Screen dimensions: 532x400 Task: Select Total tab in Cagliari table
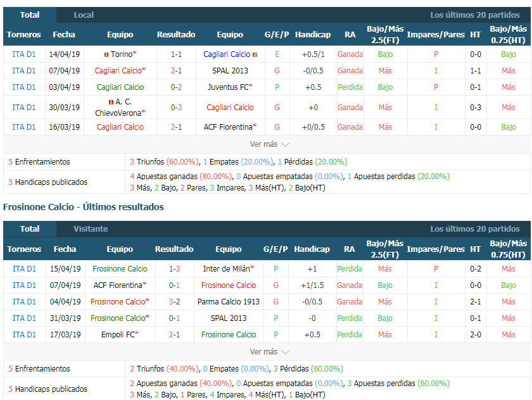pos(30,15)
